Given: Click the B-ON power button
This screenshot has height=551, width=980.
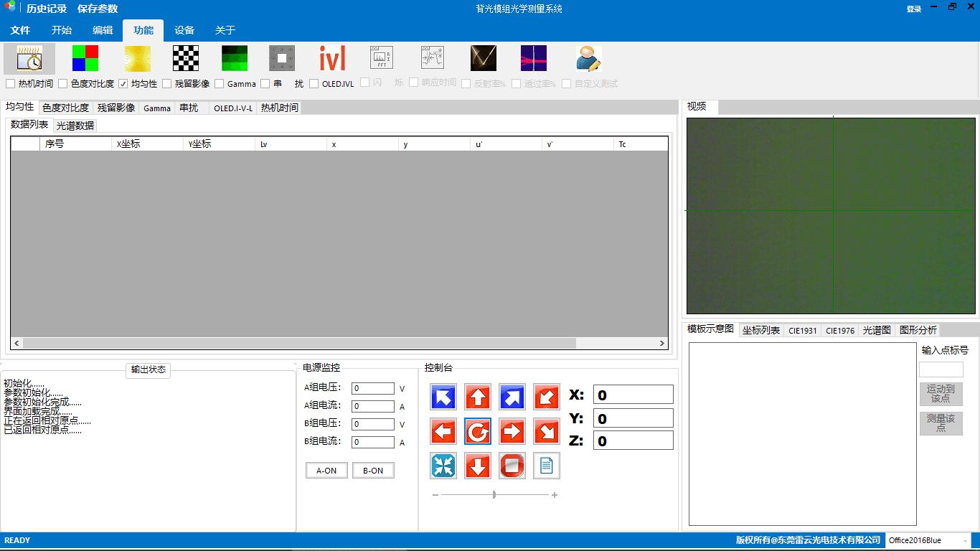Looking at the screenshot, I should (x=373, y=471).
